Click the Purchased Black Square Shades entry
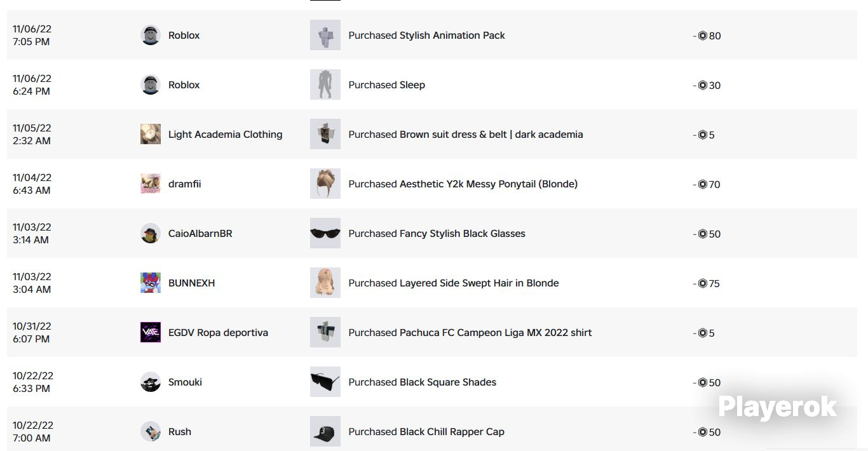868x451 pixels. [x=423, y=382]
